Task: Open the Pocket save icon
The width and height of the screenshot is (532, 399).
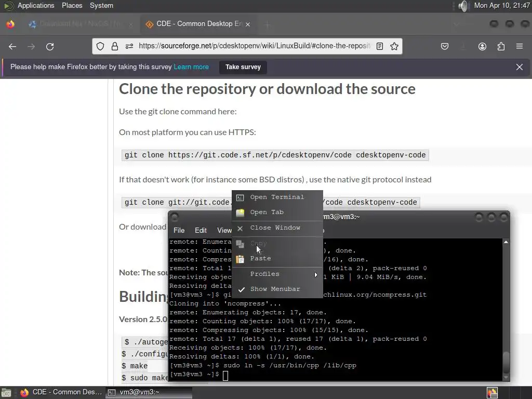Action: [x=445, y=46]
